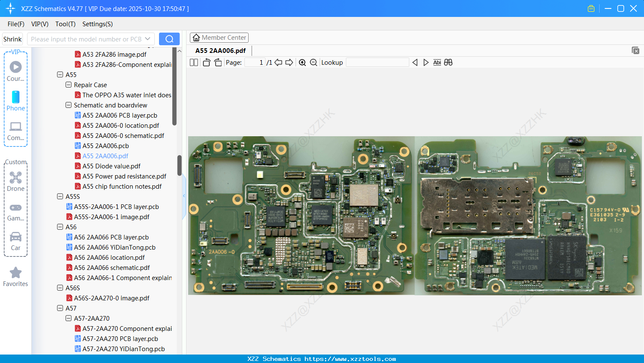The width and height of the screenshot is (644, 363).
Task: Open the Settings(S) menu
Action: coord(97,24)
